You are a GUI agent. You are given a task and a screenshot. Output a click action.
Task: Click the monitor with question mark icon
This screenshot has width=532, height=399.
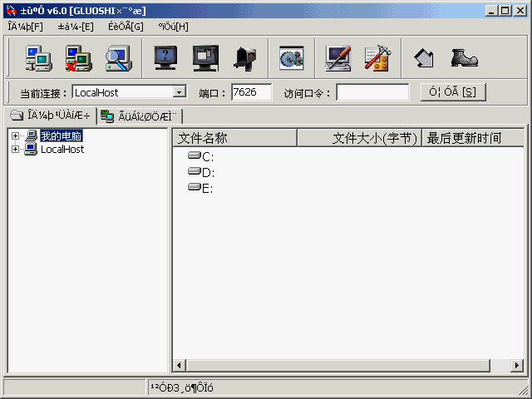(x=166, y=58)
